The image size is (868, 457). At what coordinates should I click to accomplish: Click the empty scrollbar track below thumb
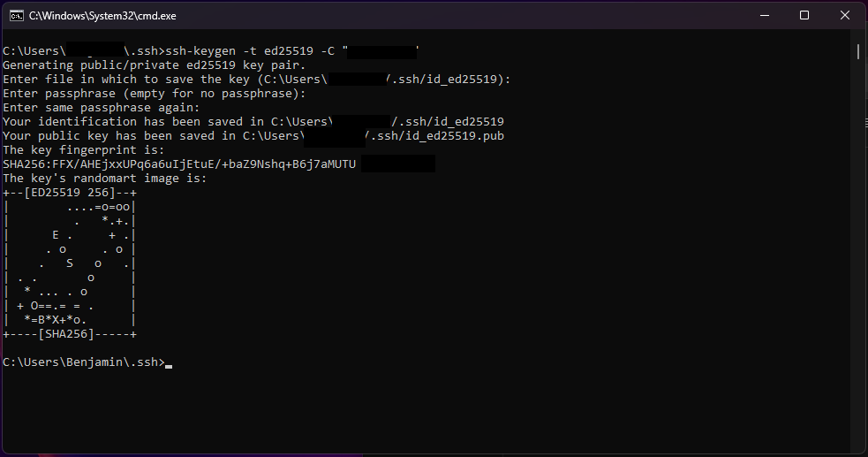pos(858,265)
